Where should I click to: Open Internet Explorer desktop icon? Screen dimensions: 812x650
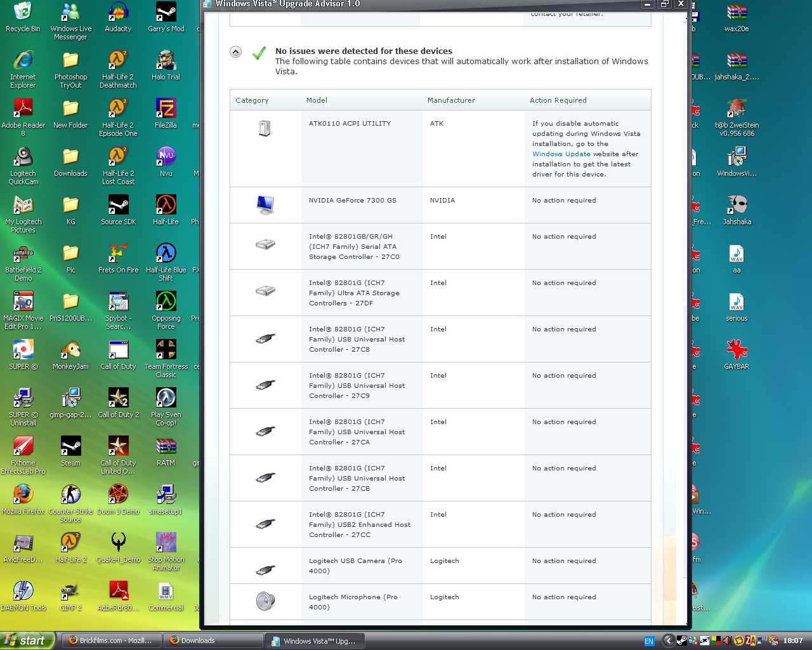click(23, 70)
